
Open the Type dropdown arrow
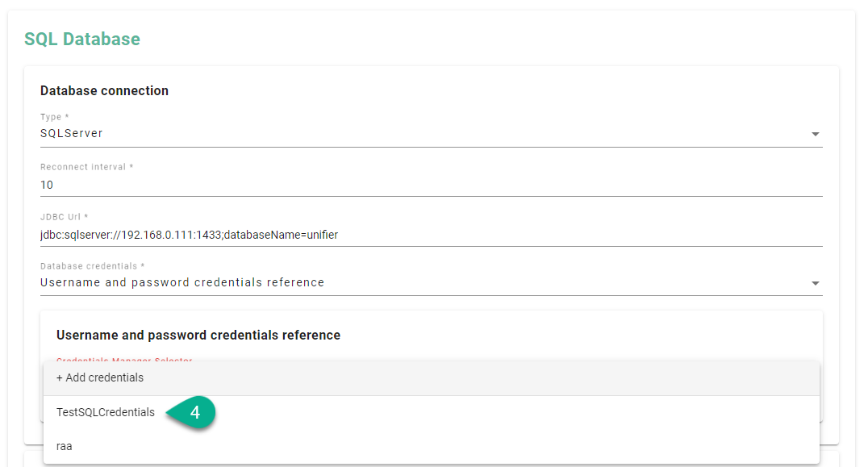tap(815, 134)
